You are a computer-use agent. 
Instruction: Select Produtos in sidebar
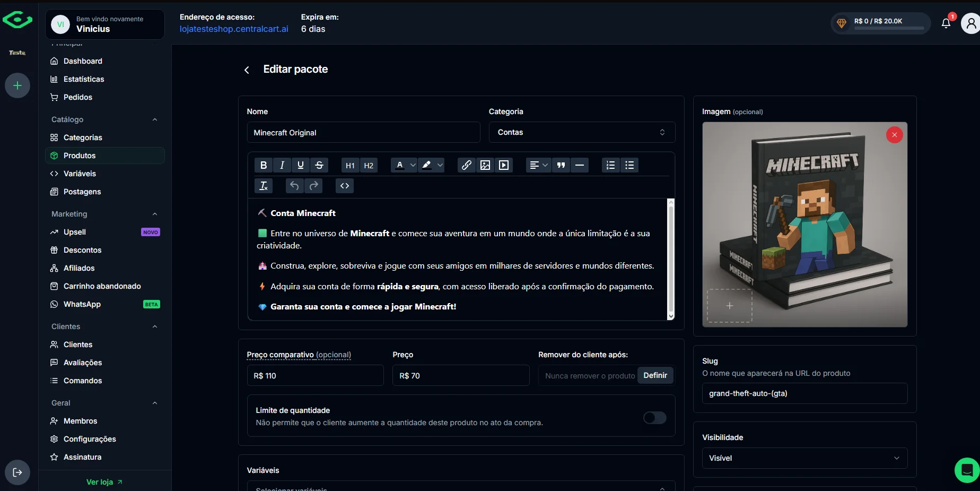coord(105,156)
